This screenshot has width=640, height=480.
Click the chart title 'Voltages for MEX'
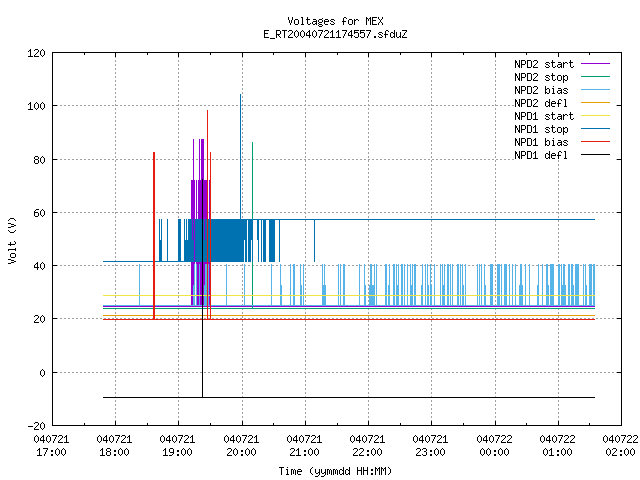(x=335, y=21)
